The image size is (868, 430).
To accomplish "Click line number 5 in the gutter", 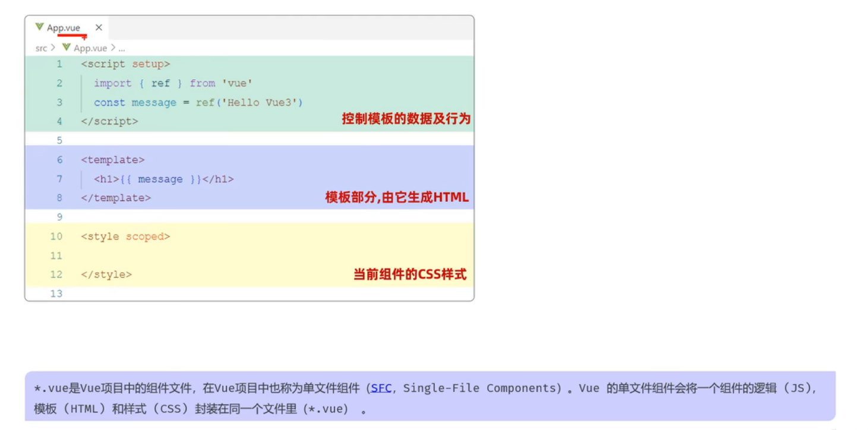I will 59,140.
